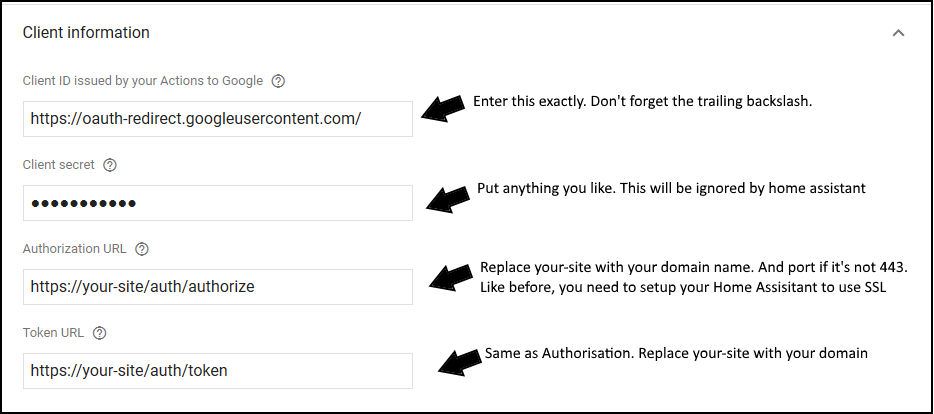Open help icon beside Client ID label
Image resolution: width=934 pixels, height=414 pixels.
pos(278,81)
